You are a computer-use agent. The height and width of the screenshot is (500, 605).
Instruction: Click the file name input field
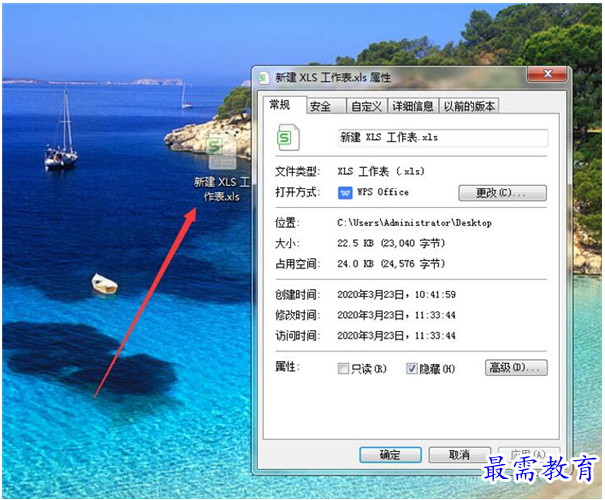tap(443, 138)
